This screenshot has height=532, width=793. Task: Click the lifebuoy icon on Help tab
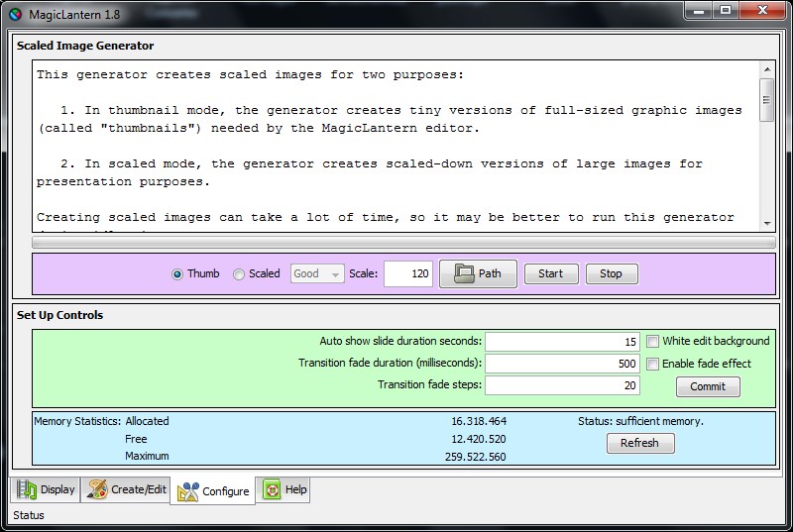(272, 489)
